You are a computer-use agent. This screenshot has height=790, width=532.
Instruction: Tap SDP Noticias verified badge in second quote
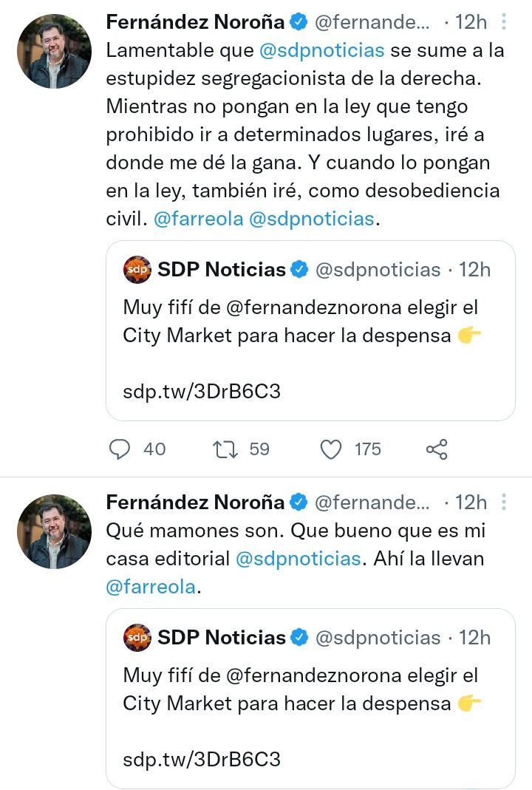coord(299,638)
